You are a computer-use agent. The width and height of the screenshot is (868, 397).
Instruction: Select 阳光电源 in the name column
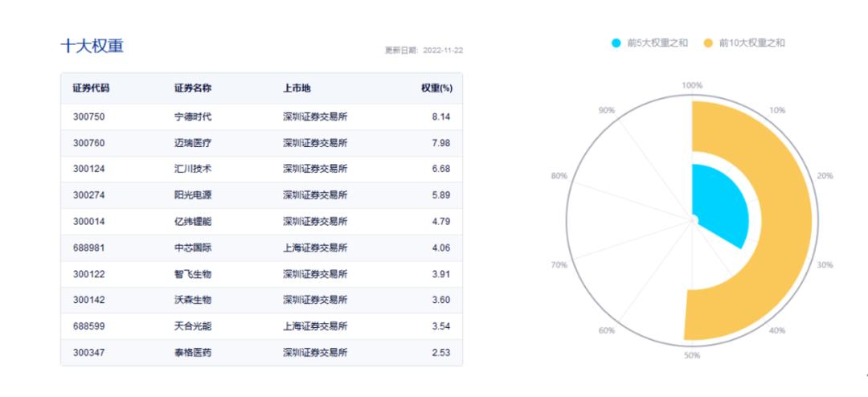click(193, 195)
